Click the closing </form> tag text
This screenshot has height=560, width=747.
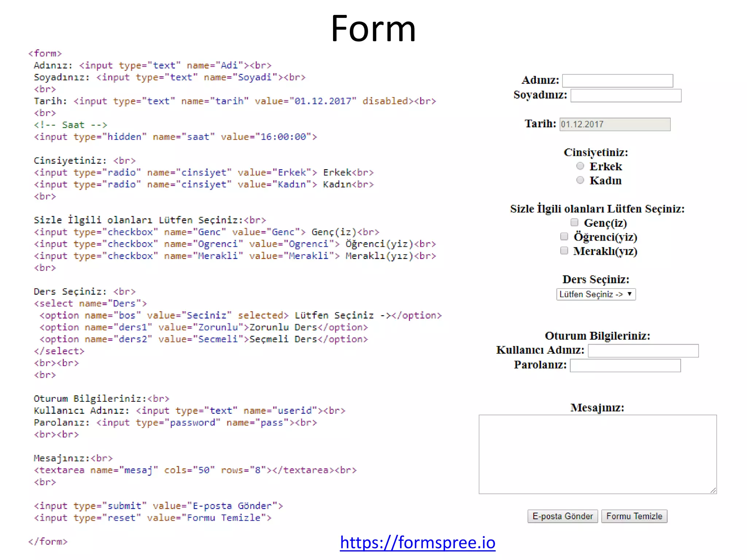pos(48,541)
